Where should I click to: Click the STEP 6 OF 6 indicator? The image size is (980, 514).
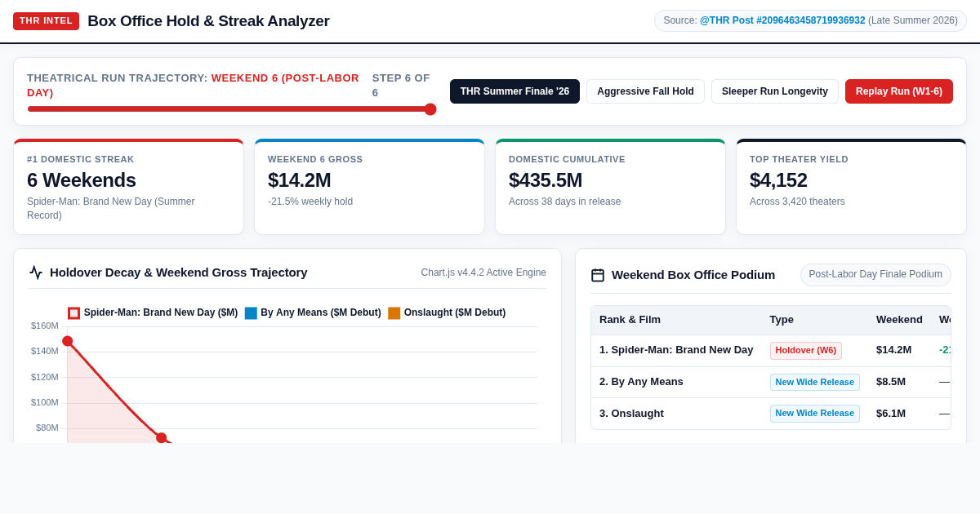pos(401,85)
